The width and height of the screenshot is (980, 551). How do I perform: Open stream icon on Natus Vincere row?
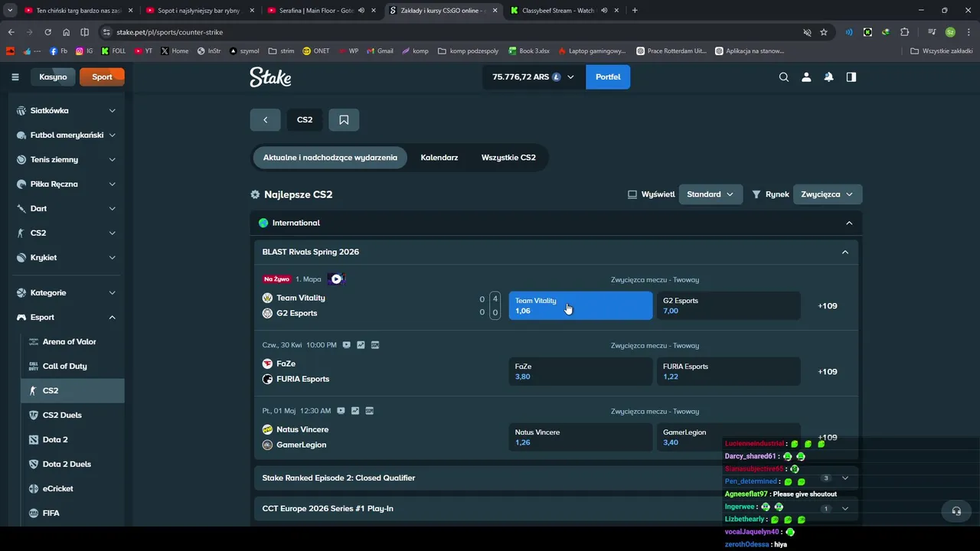tap(341, 411)
